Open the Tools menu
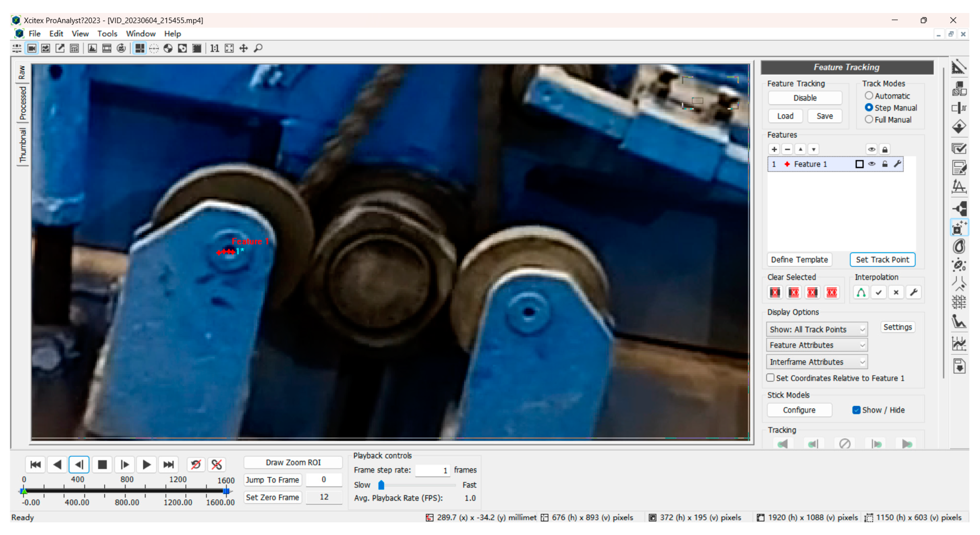 (107, 34)
